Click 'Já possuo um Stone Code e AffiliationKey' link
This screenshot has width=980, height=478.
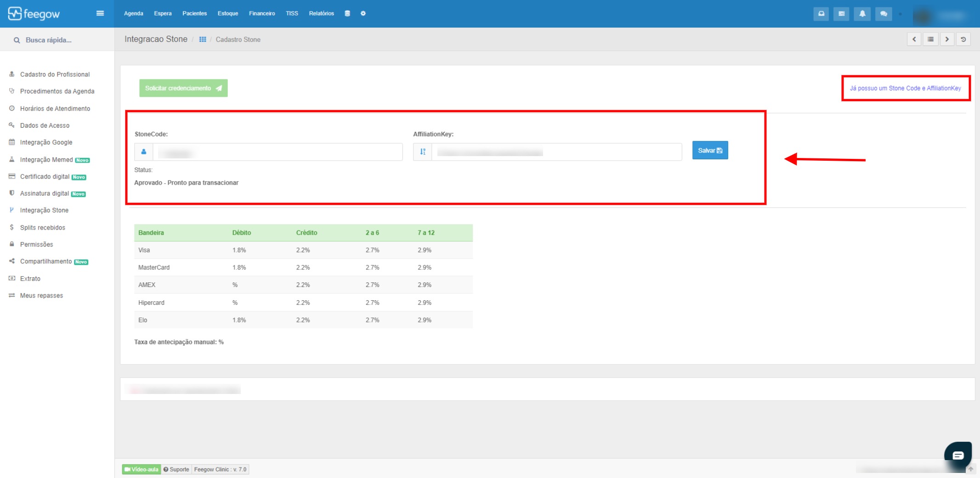pos(905,88)
